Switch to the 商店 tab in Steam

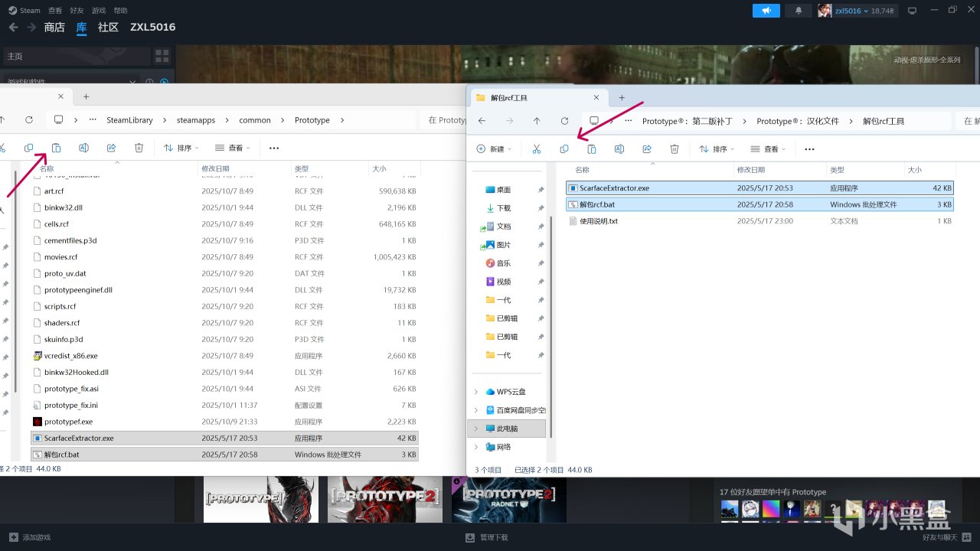point(54,28)
